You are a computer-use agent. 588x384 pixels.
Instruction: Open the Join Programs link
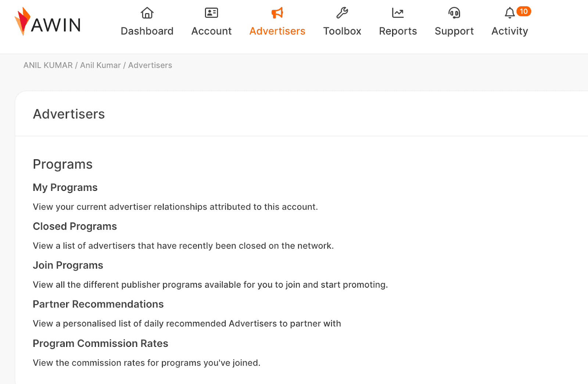pos(68,265)
